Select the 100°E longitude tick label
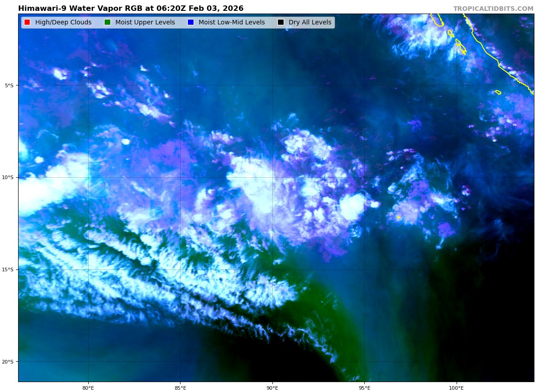Screen dimensions: 543x392 456,387
